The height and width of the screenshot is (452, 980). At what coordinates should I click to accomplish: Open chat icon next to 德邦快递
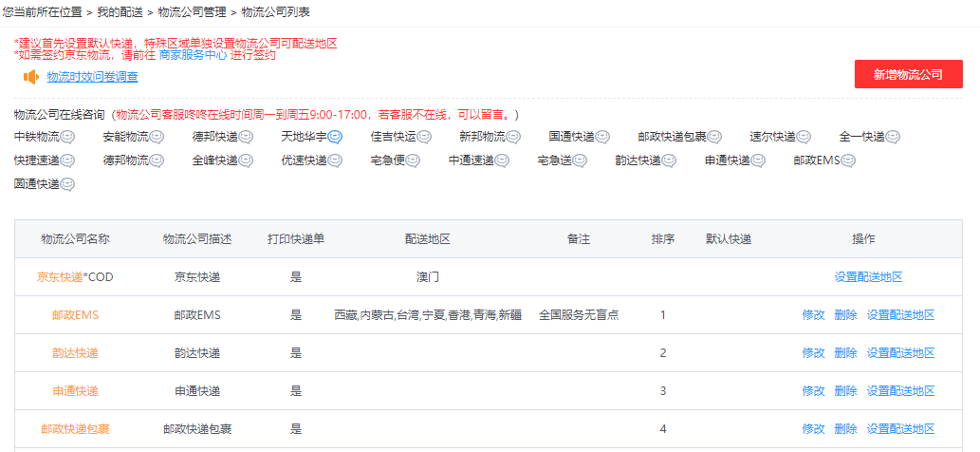click(246, 137)
